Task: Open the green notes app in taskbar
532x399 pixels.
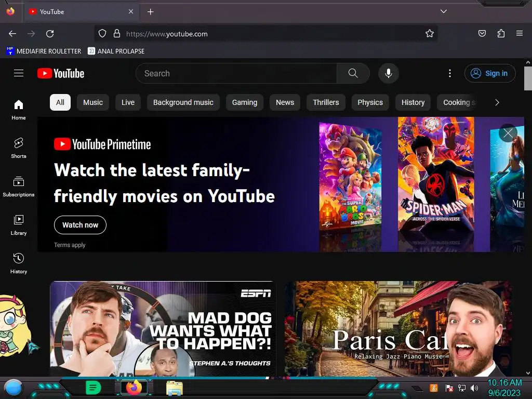Action: [x=94, y=388]
